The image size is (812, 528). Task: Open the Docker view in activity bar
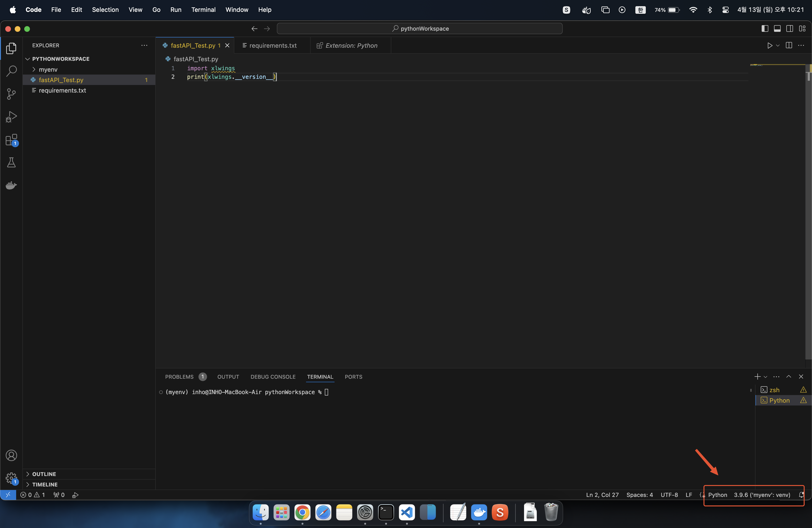click(x=11, y=186)
